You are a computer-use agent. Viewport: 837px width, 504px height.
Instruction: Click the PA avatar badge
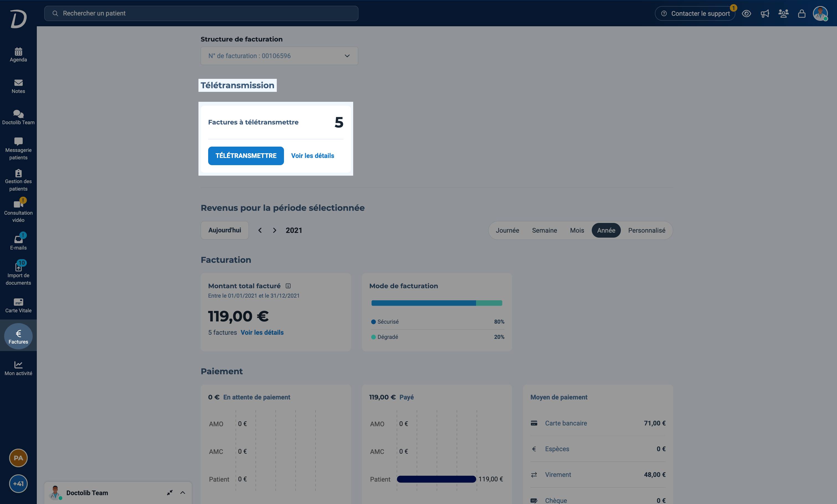click(18, 458)
